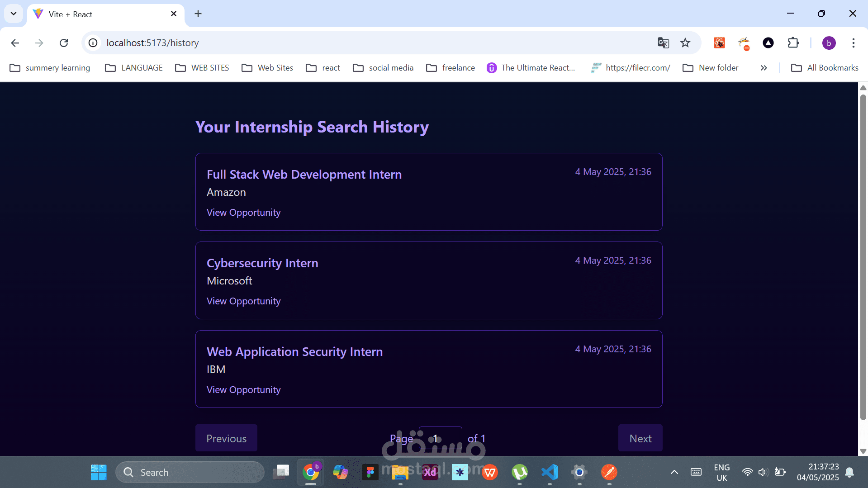The image size is (868, 488).
Task: Open Visual Studio Code from the taskbar
Action: 550,472
